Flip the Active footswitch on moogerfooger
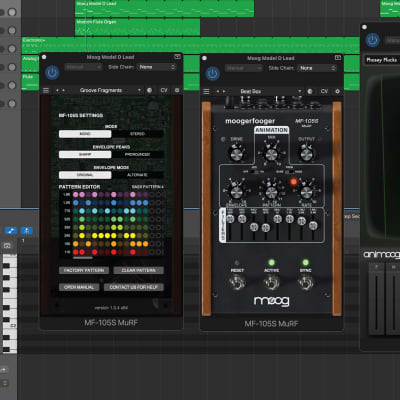 pos(271,282)
